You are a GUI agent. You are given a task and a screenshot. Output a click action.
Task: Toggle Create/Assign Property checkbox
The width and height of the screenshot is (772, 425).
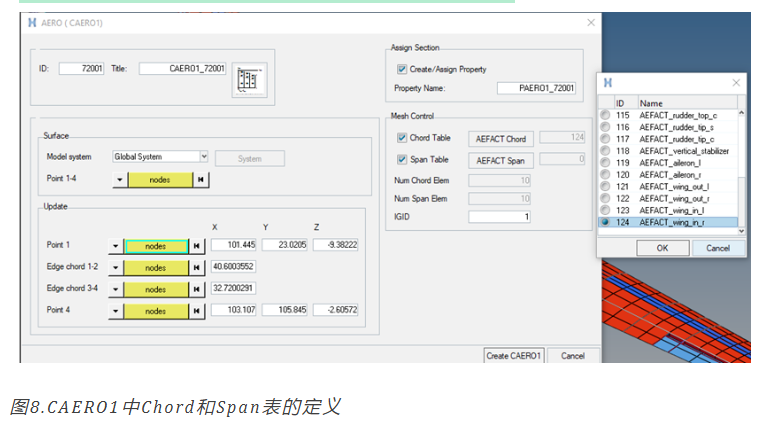[402, 69]
